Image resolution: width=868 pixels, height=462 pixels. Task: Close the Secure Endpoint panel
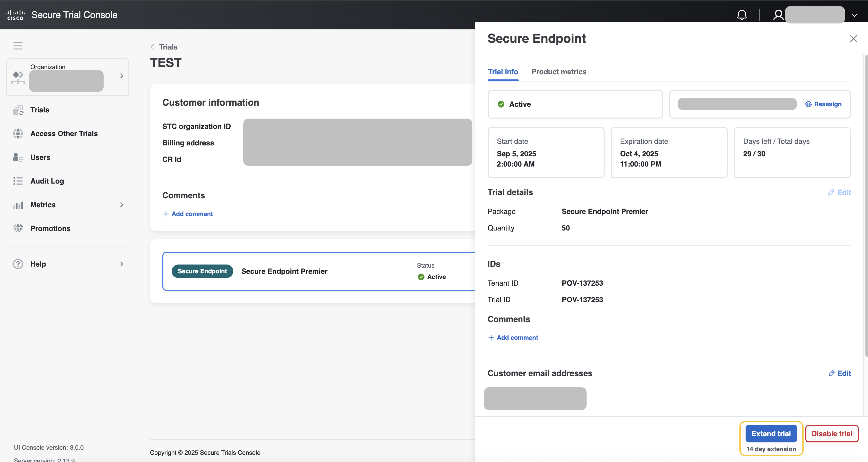853,39
